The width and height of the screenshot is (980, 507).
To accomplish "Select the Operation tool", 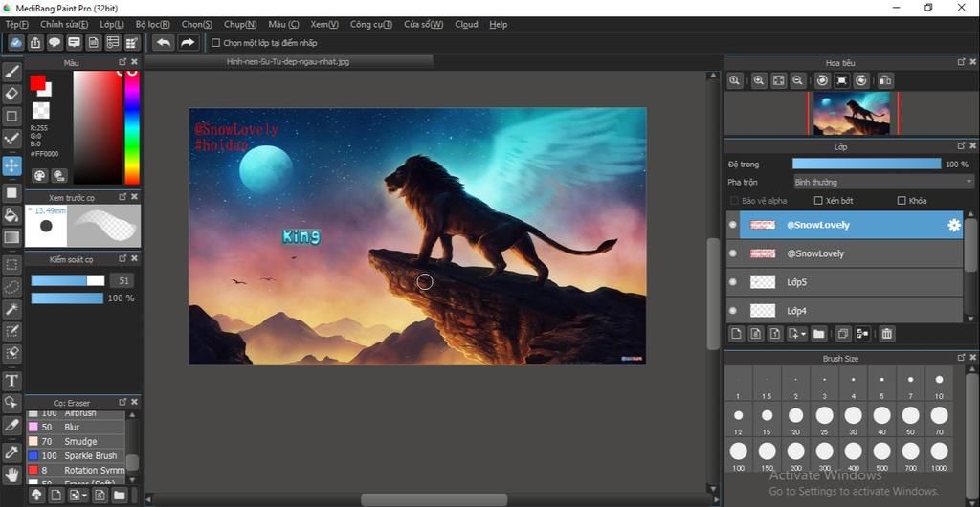I will coord(11,402).
